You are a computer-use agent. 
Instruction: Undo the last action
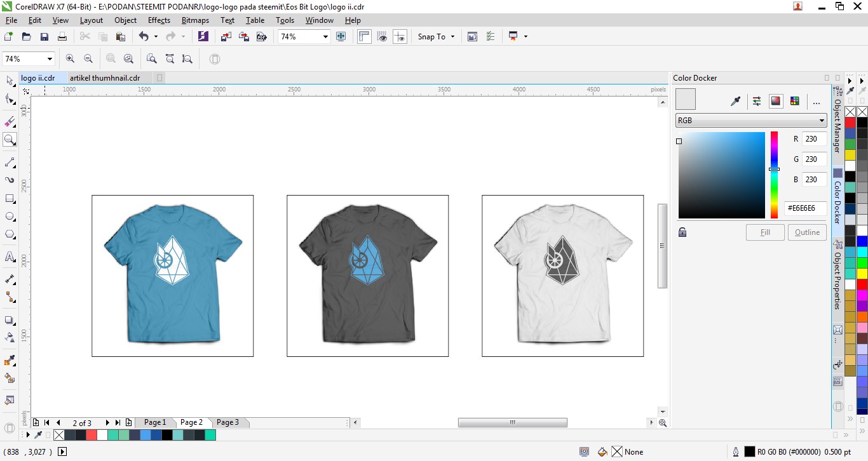point(144,37)
